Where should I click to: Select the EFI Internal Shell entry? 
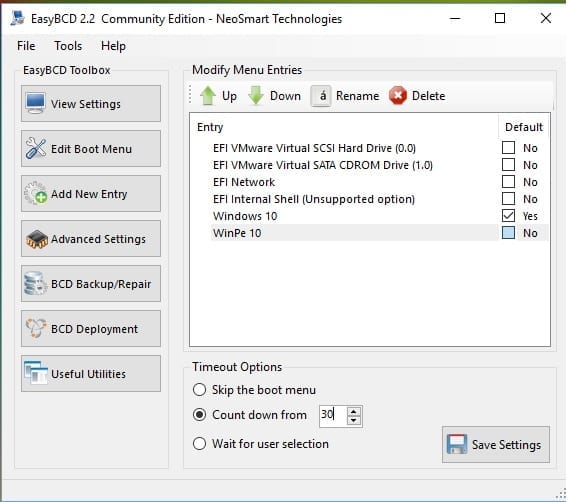coord(314,199)
